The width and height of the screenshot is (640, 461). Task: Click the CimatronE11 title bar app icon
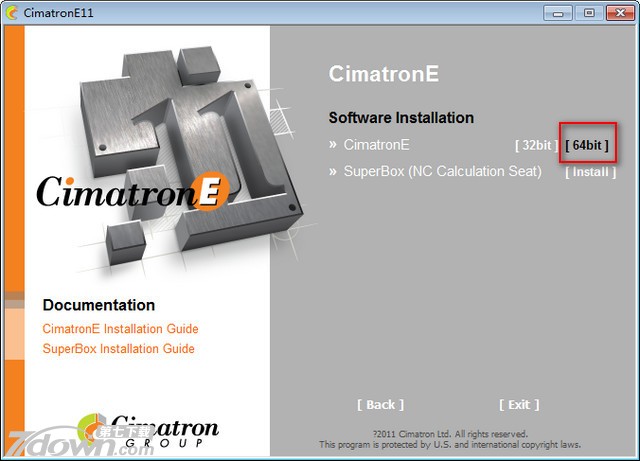point(12,13)
